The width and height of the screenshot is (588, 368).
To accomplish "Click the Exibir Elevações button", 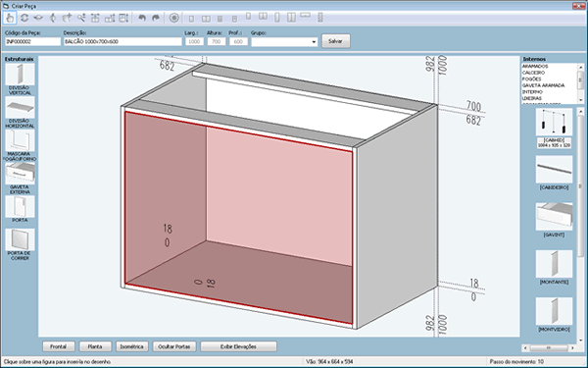I will click(238, 346).
